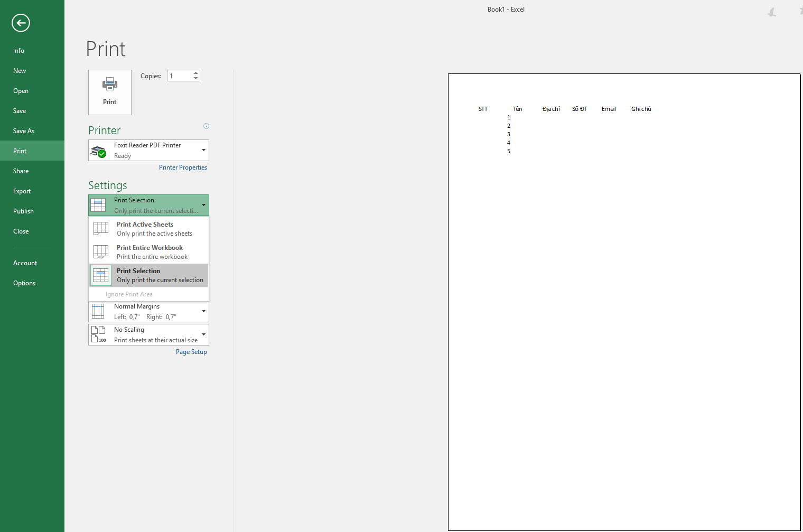Expand the No Scaling dropdown arrow
This screenshot has width=803, height=532.
tap(203, 334)
